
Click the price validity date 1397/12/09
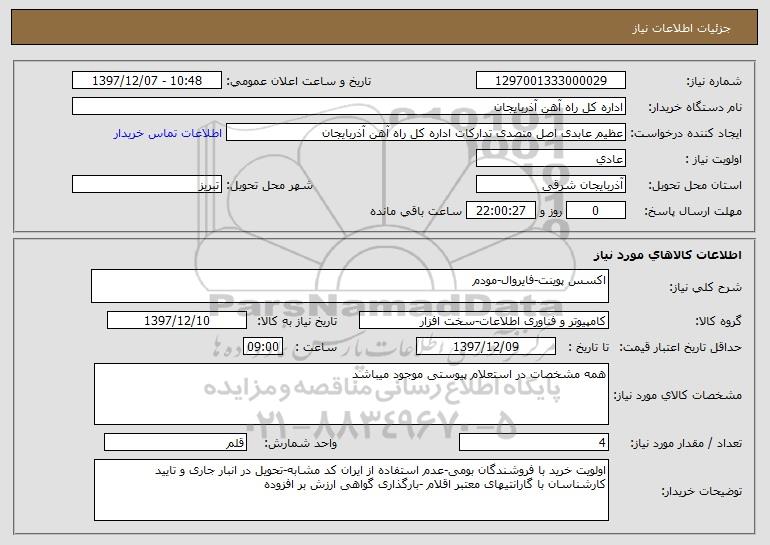[486, 347]
